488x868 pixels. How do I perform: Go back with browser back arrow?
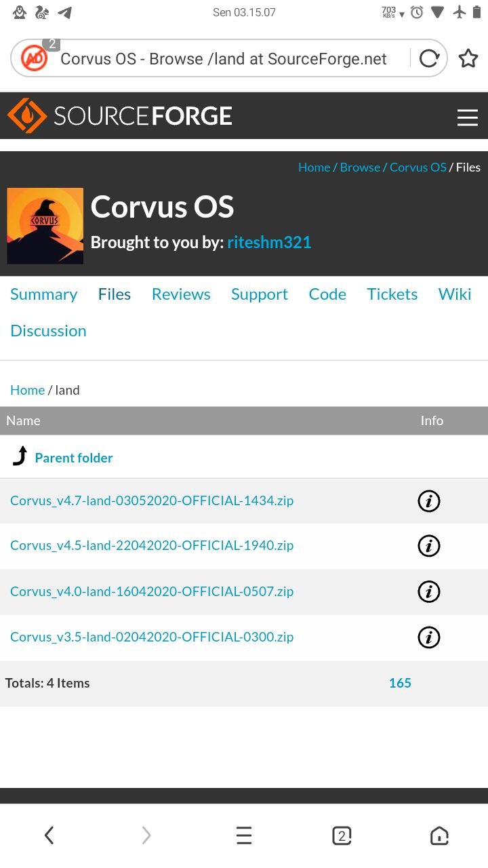pyautogui.click(x=49, y=835)
